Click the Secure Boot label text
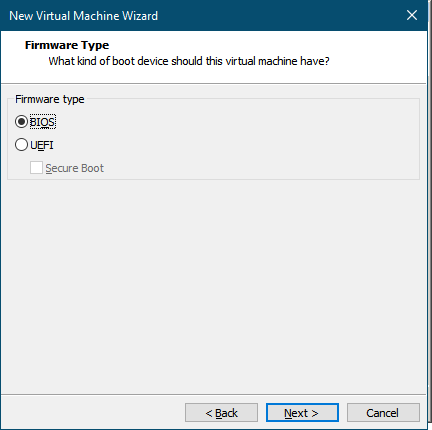The height and width of the screenshot is (430, 432). (75, 168)
